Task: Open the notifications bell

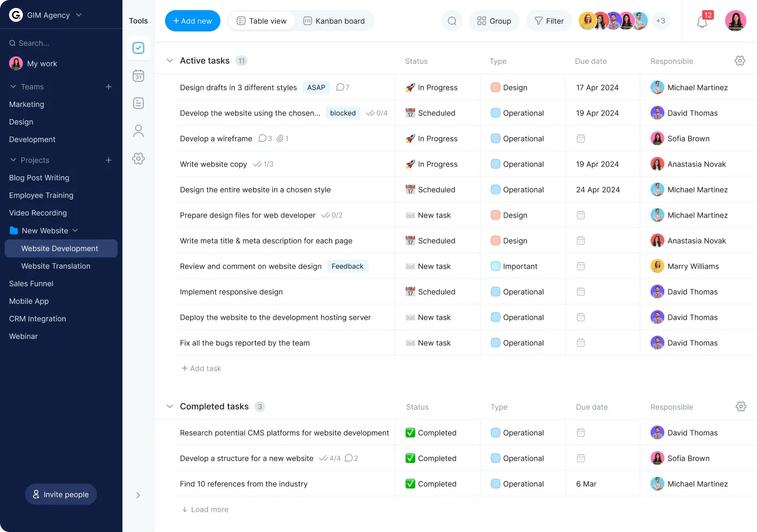Action: click(x=702, y=22)
